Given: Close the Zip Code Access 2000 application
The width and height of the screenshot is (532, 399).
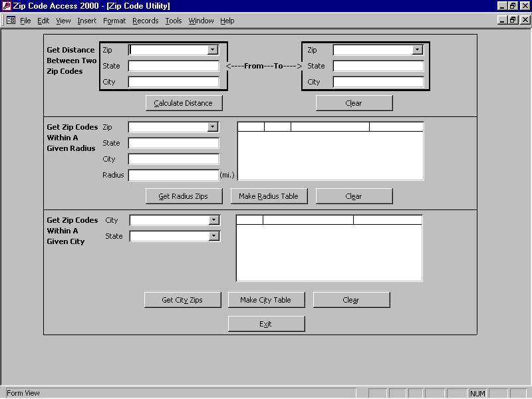Looking at the screenshot, I should click(525, 6).
